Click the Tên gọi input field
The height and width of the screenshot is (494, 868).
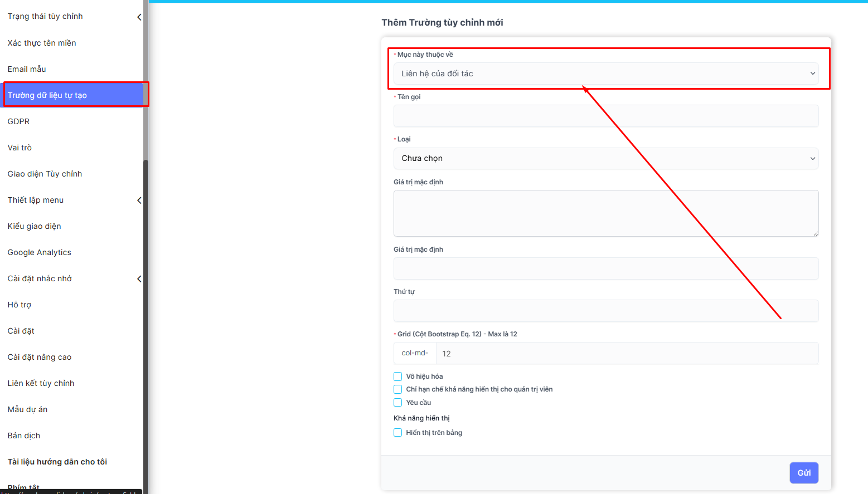605,116
